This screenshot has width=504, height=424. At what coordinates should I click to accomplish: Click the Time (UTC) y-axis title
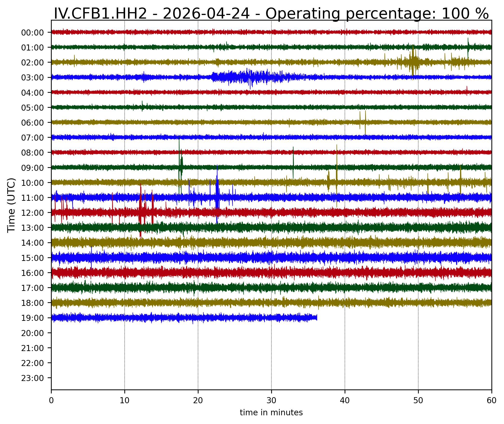tap(12, 205)
